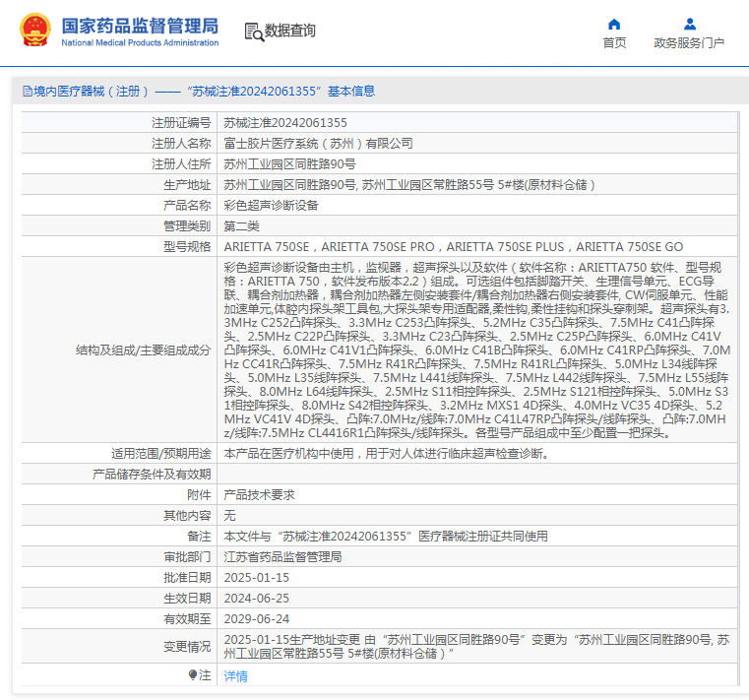Click the 审批部门 label cell
This screenshot has height=700, width=749.
119,556
